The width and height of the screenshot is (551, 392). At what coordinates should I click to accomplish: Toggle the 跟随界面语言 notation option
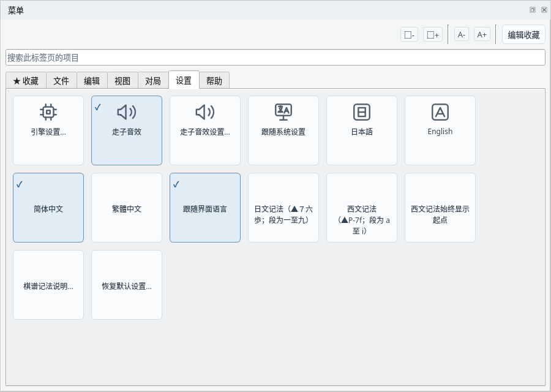205,208
